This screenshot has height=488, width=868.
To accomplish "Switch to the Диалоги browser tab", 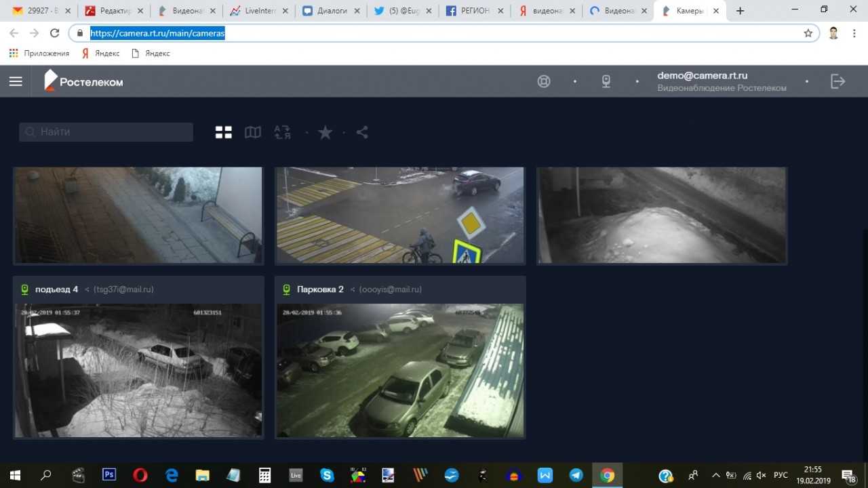I will pyautogui.click(x=332, y=11).
